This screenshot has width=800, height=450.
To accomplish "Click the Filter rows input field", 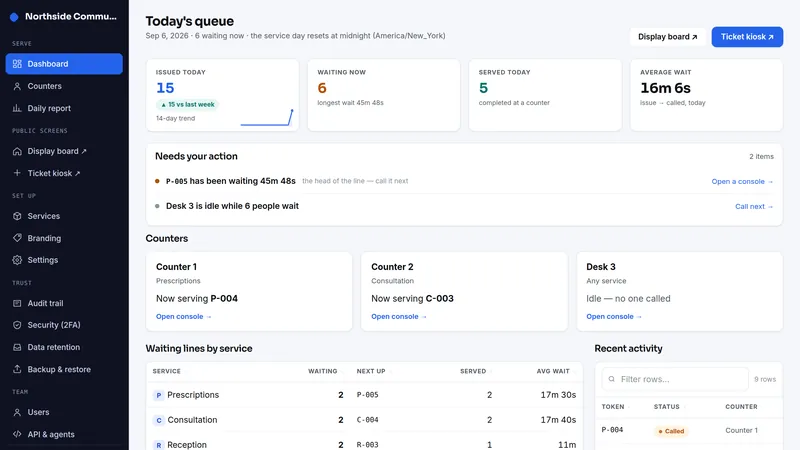I will click(675, 379).
